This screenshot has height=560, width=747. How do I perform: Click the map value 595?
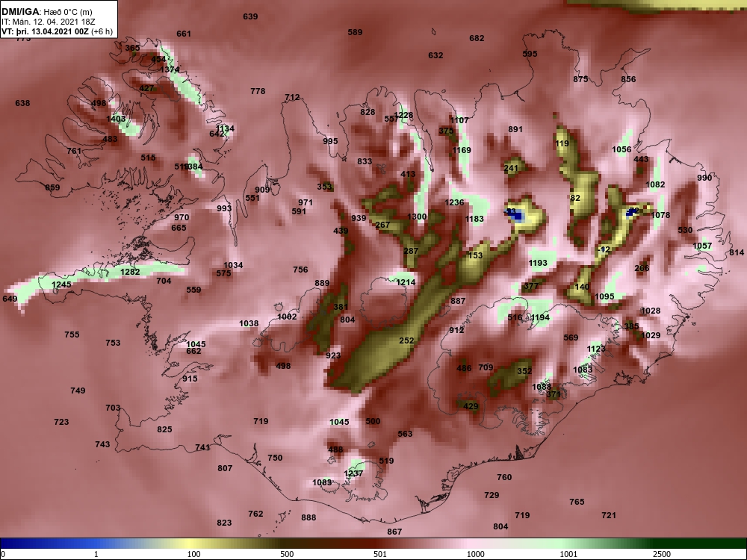click(530, 55)
